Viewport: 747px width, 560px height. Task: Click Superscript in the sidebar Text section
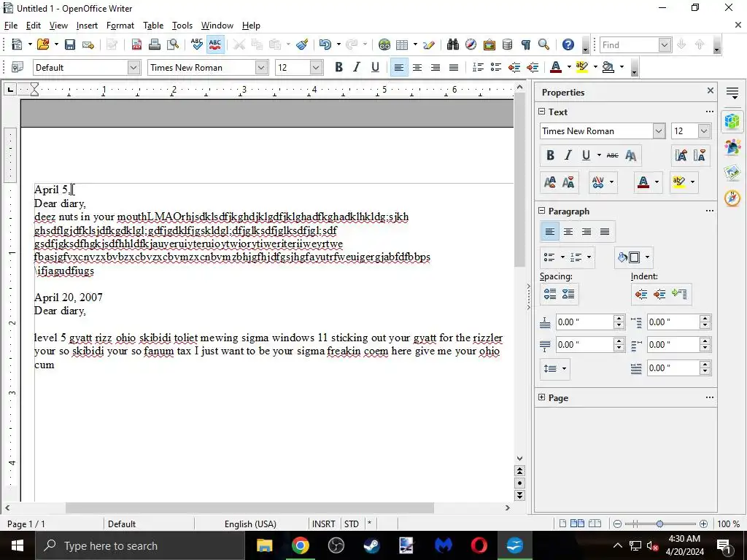550,182
